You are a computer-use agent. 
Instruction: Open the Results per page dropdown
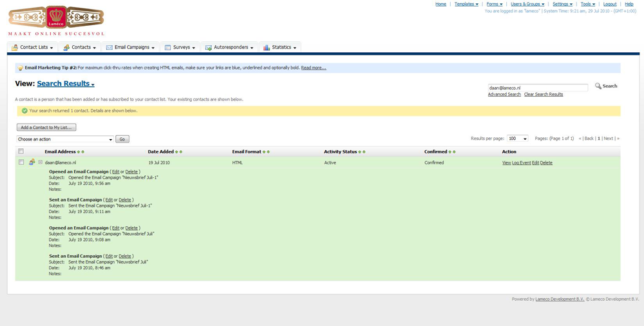517,139
